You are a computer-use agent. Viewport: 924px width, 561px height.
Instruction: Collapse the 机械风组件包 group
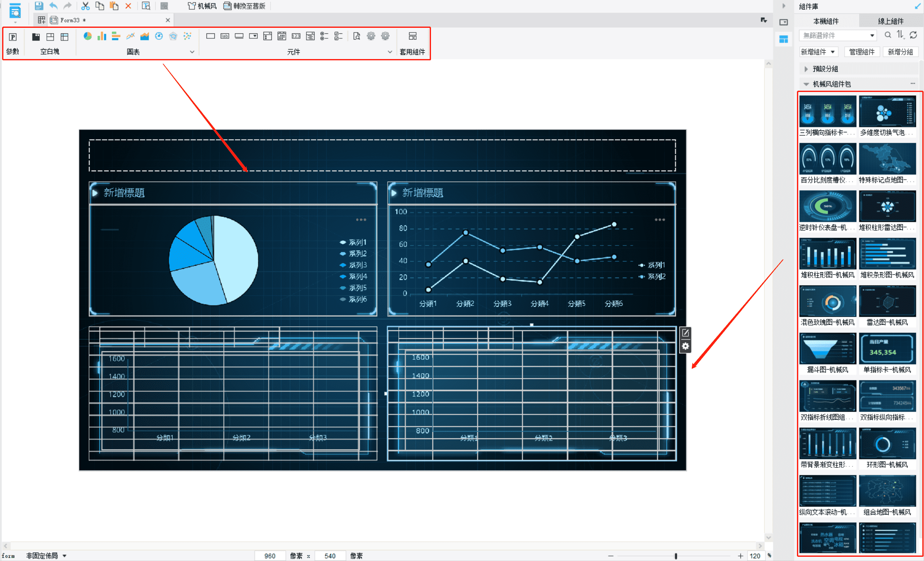806,84
